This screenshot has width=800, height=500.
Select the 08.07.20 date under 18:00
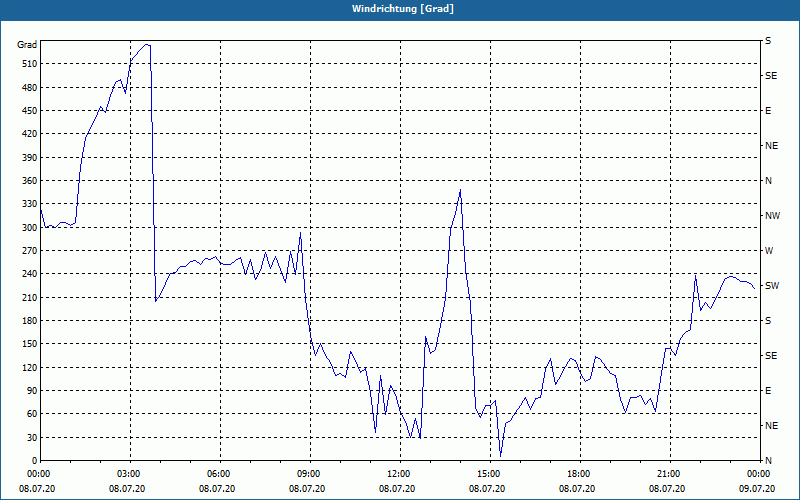(577, 489)
